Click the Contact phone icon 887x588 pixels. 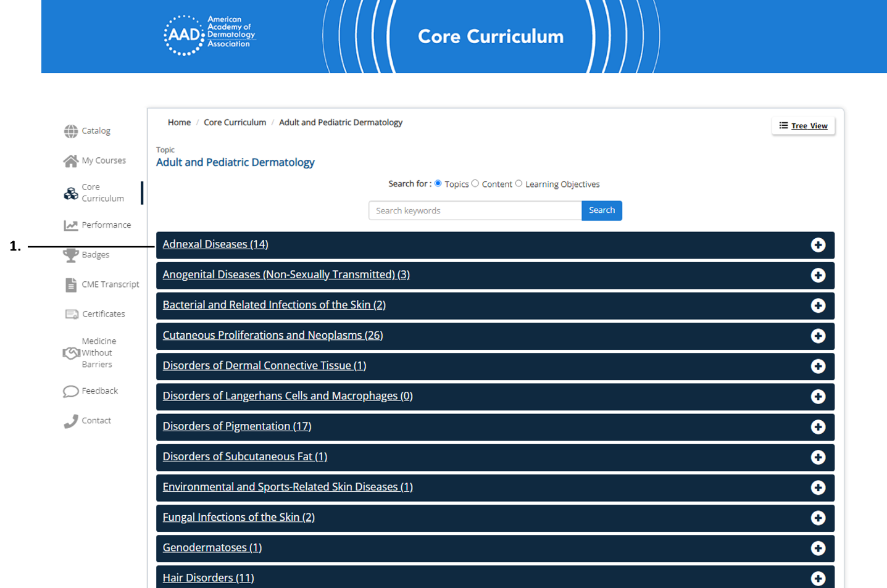tap(71, 421)
